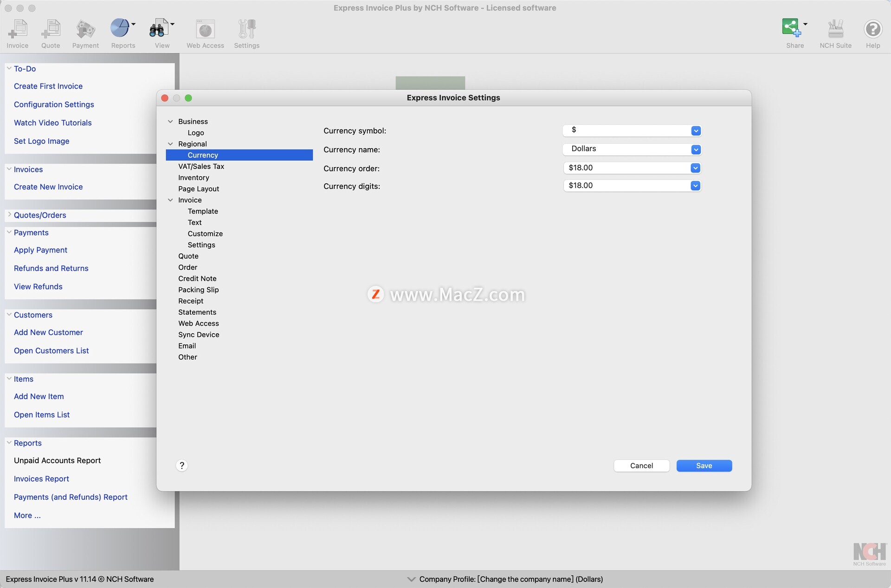The image size is (891, 588).
Task: Open the Share toolbar dropdown arrow
Action: click(805, 24)
